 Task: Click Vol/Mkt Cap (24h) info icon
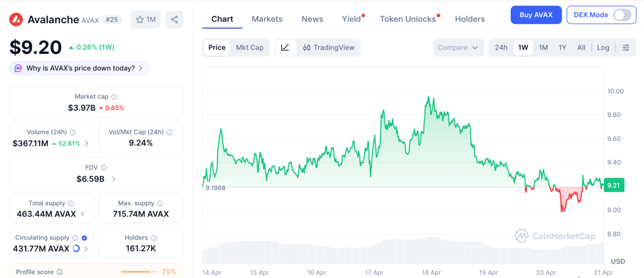(x=170, y=132)
